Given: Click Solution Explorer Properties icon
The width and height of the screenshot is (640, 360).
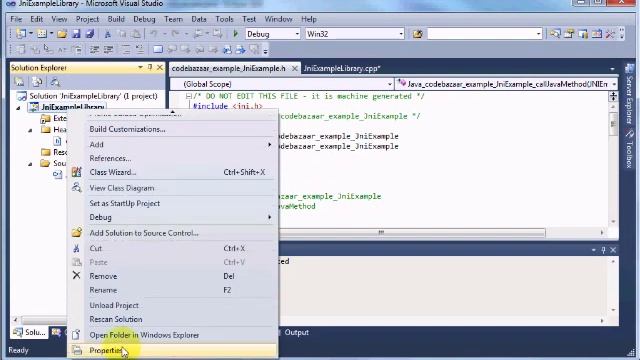Looking at the screenshot, I should pyautogui.click(x=19, y=82).
